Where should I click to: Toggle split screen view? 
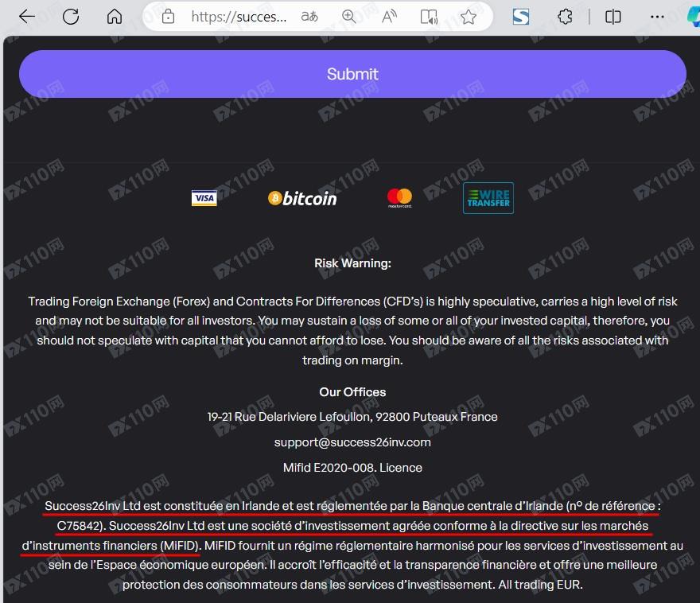coord(613,17)
